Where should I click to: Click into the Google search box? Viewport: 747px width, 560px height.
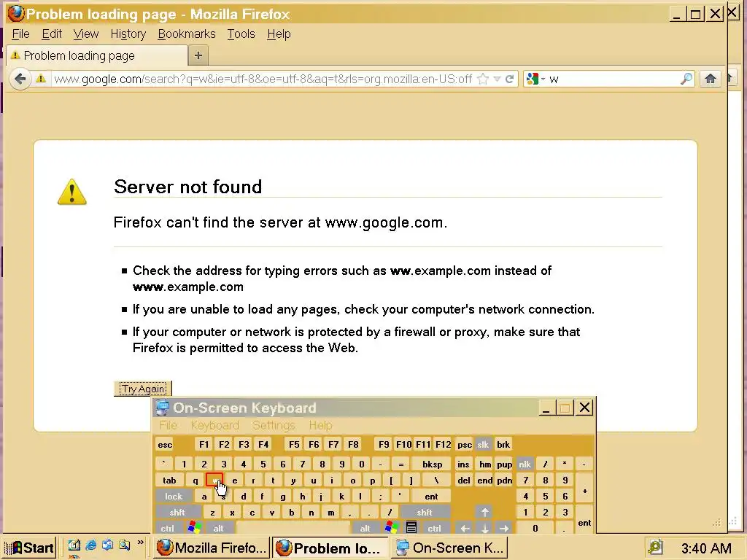coord(613,79)
